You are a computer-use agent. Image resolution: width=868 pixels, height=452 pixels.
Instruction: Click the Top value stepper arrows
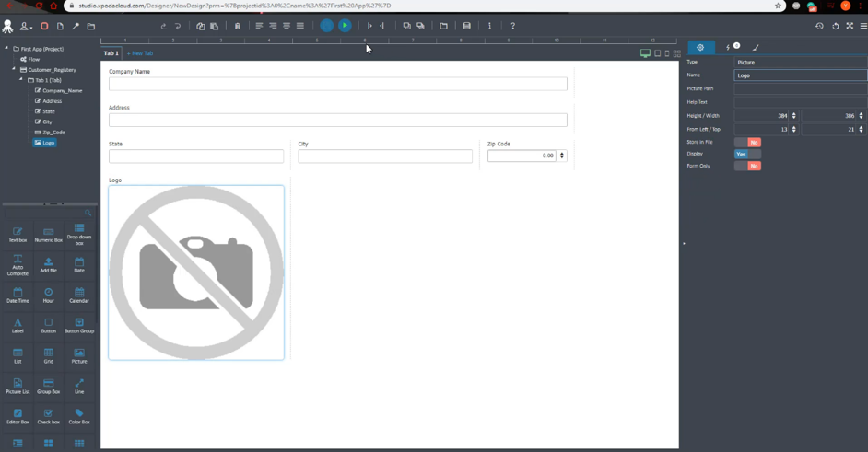tap(861, 129)
